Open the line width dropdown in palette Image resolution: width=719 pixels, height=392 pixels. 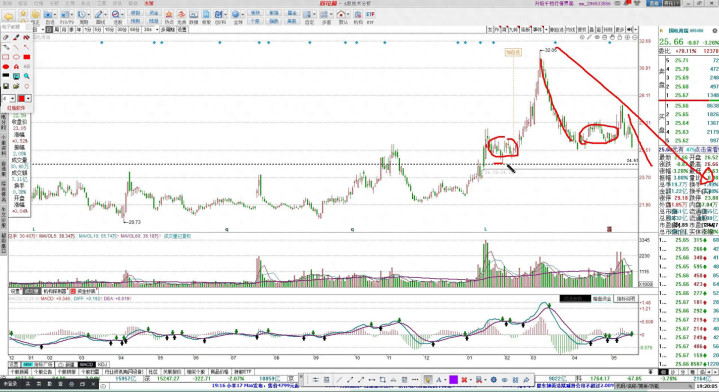tap(12, 99)
